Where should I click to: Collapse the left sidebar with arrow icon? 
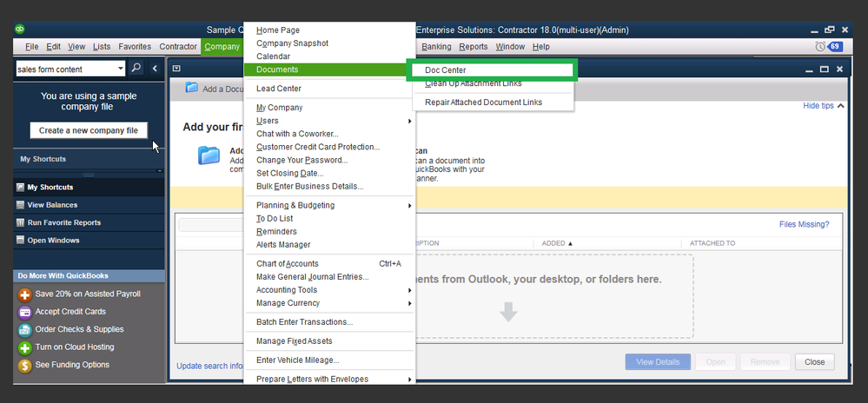(155, 68)
